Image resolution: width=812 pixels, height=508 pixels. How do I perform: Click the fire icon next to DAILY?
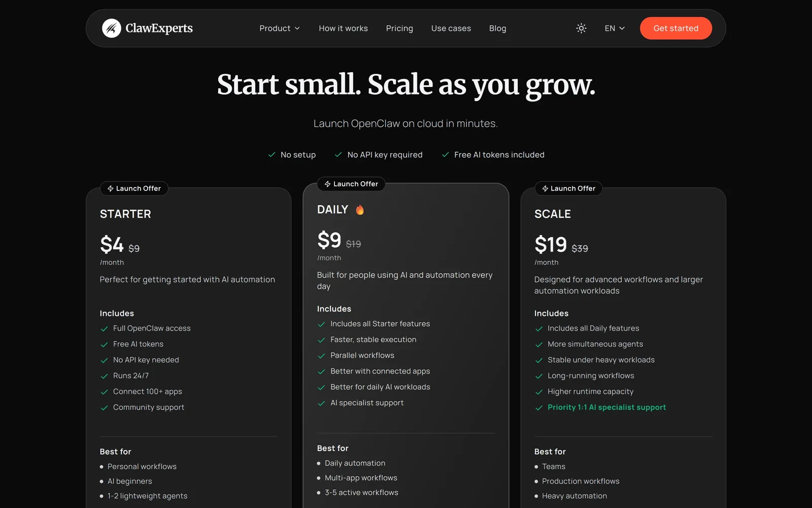[360, 210]
